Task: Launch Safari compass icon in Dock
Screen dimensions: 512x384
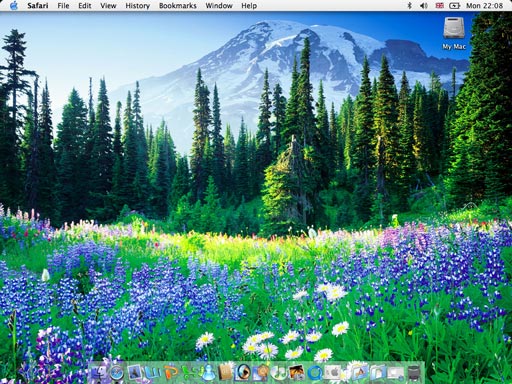Action: (x=116, y=373)
